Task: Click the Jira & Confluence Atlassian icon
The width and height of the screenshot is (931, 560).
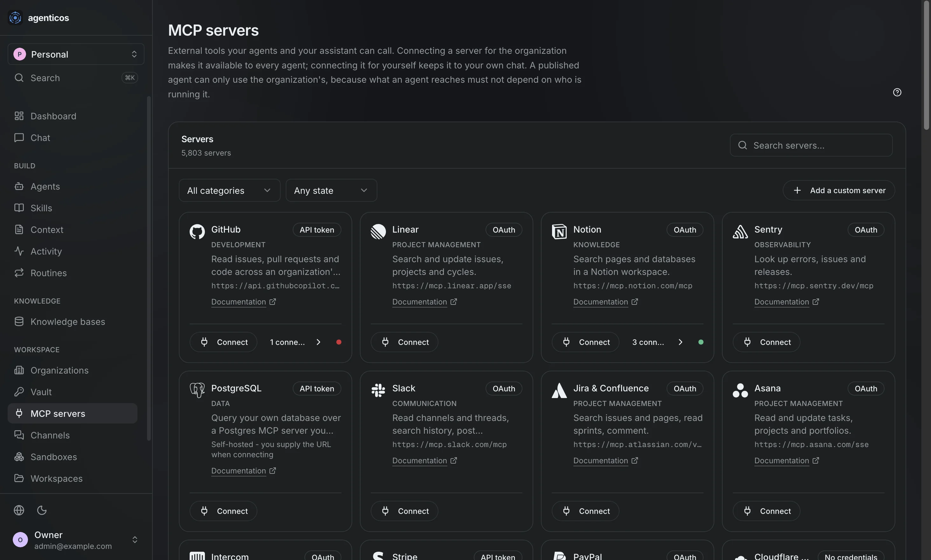Action: [x=559, y=390]
